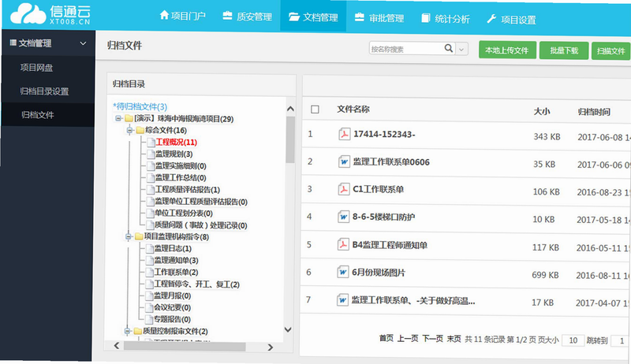Screen dimensions: 631x364
Task: Click the tree horizontal scrollbar thumb
Action: click(x=185, y=347)
